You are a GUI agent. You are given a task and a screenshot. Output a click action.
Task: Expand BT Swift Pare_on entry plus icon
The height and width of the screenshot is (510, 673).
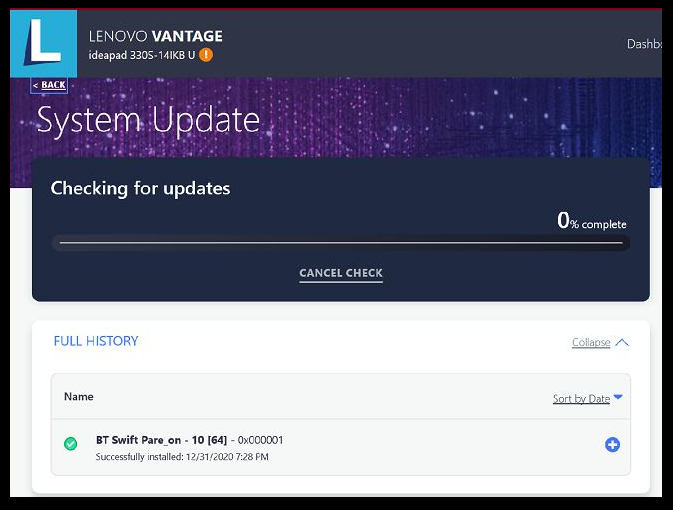[612, 445]
